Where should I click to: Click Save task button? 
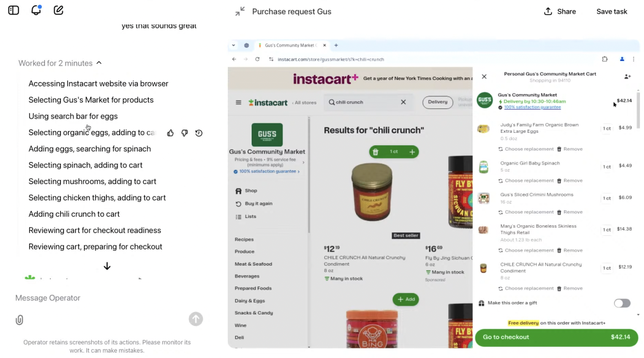tap(612, 11)
